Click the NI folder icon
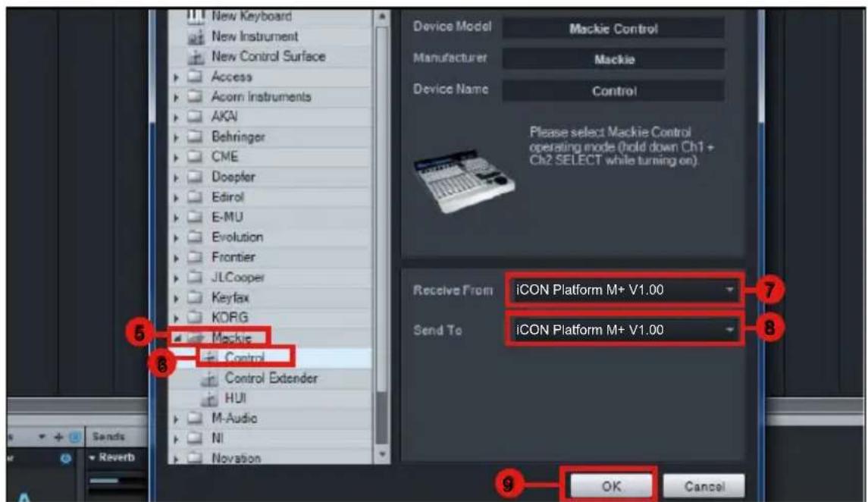The width and height of the screenshot is (868, 502). 195,438
